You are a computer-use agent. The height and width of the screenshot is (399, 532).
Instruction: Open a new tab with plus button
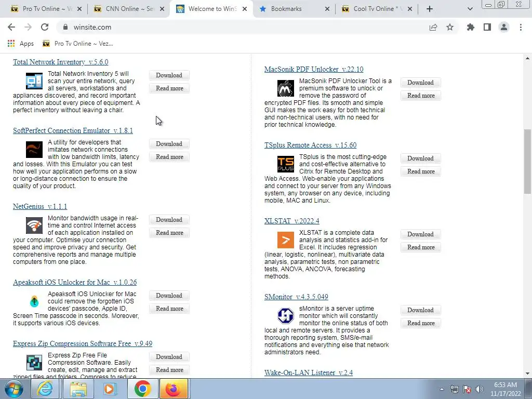(430, 9)
